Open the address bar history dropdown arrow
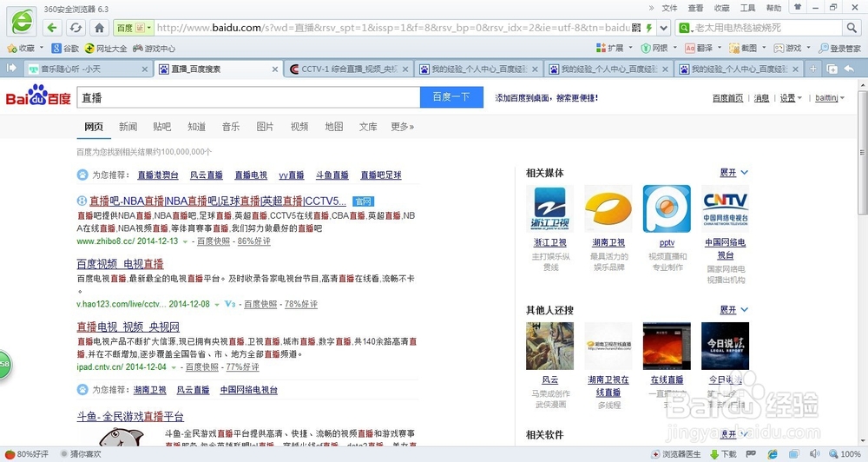This screenshot has width=868, height=462. tap(664, 28)
